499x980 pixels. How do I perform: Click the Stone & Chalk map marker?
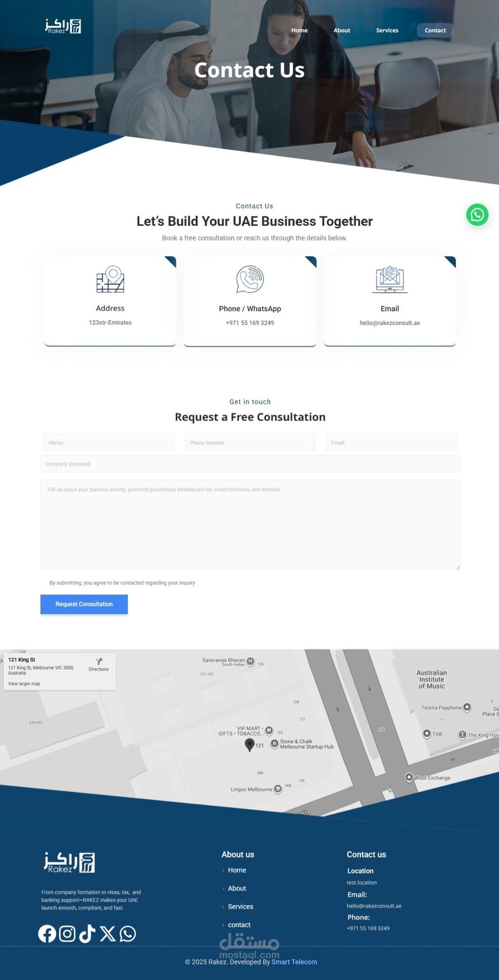274,744
